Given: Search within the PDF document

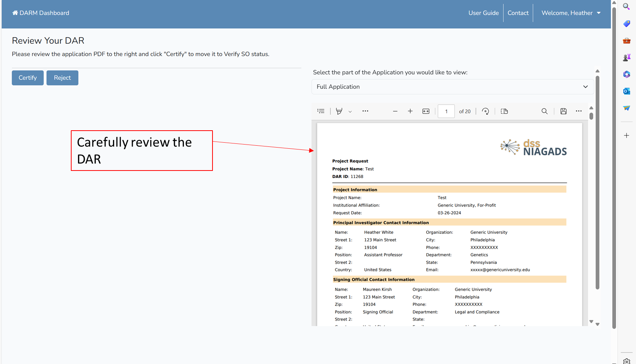Looking at the screenshot, I should (544, 111).
